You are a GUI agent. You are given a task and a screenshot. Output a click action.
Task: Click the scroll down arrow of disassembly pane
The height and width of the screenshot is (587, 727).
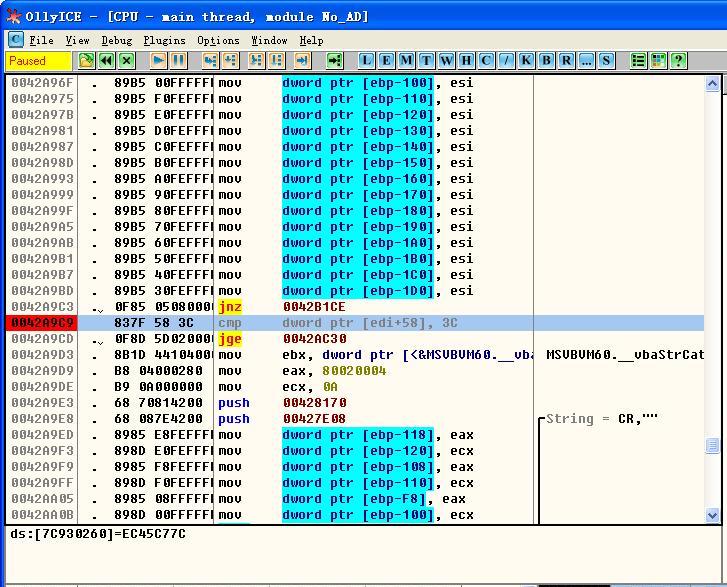pos(712,515)
